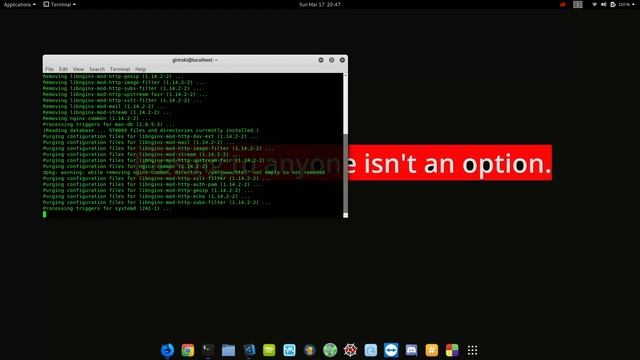This screenshot has height=360, width=640.
Task: Open the keyboard layout indicator in top bar
Action: (578, 4)
